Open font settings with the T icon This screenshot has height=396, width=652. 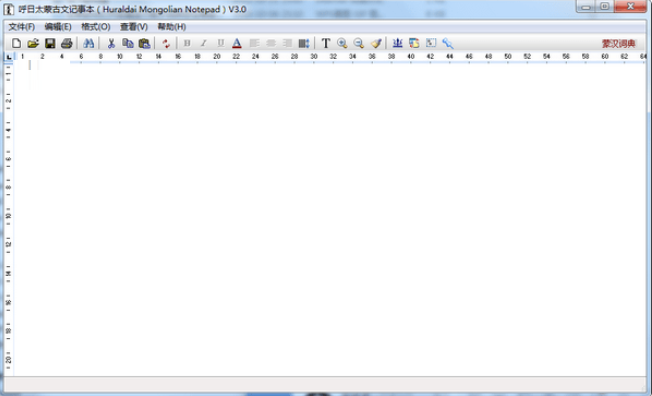pyautogui.click(x=326, y=43)
